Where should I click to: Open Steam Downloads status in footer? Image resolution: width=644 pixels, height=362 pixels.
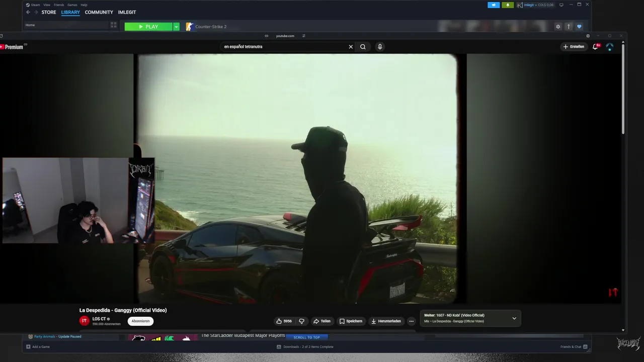[305, 346]
